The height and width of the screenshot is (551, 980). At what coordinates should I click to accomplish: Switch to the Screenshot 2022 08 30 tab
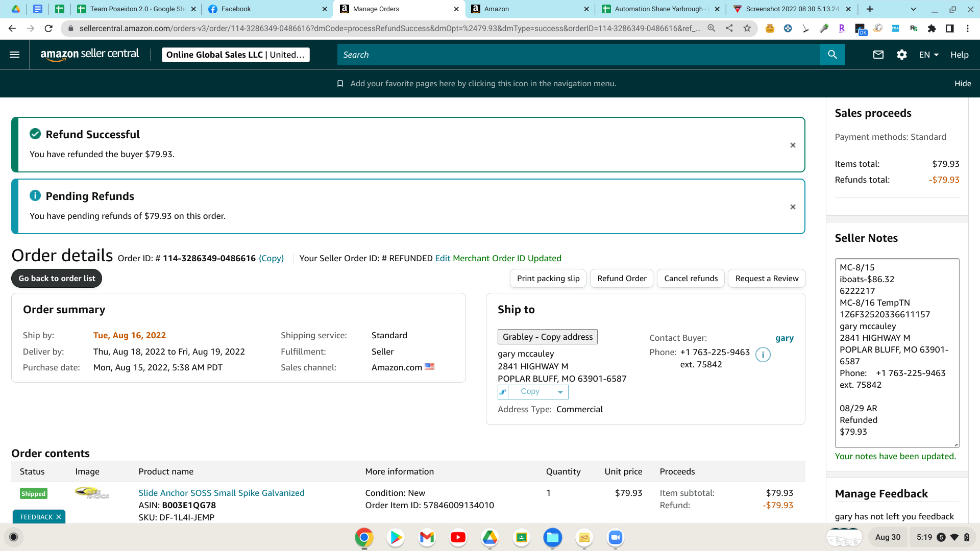[x=792, y=9]
